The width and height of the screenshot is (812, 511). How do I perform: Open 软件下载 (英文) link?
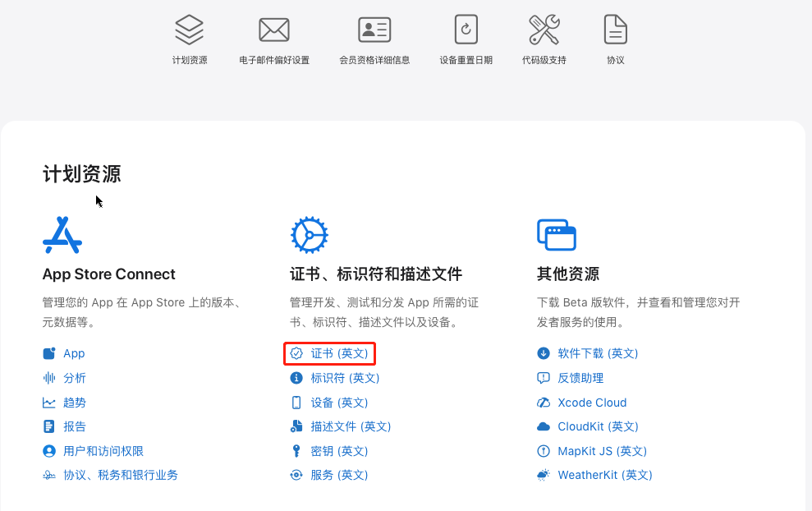[598, 353]
